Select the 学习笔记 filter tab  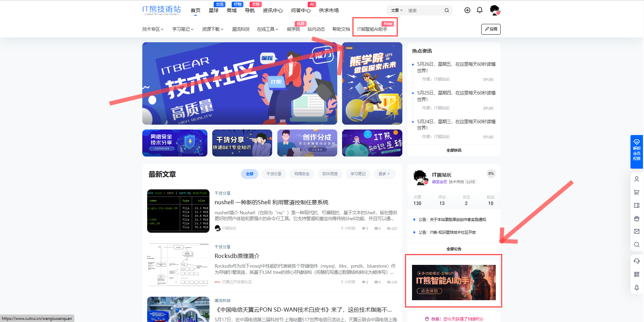pos(358,174)
